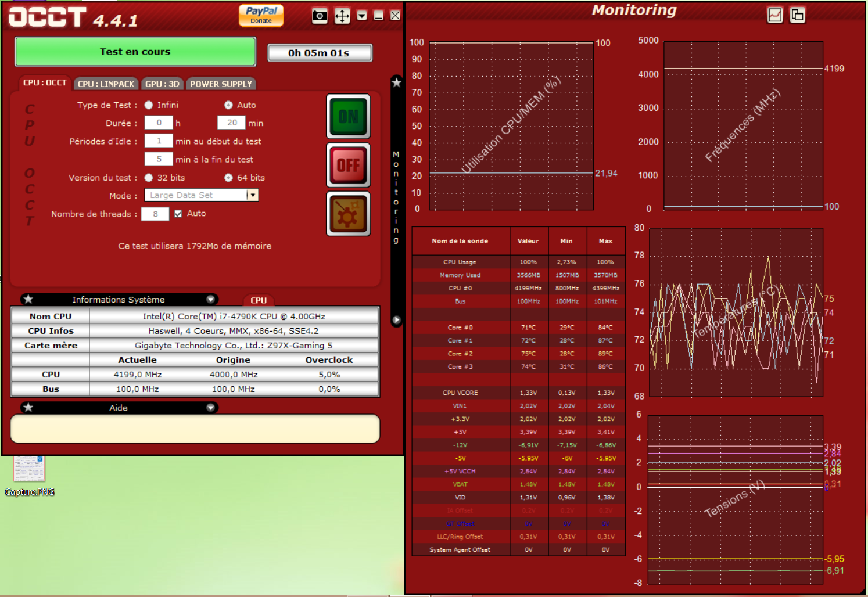Select the 32 bits version option
The width and height of the screenshot is (868, 597).
pyautogui.click(x=149, y=178)
